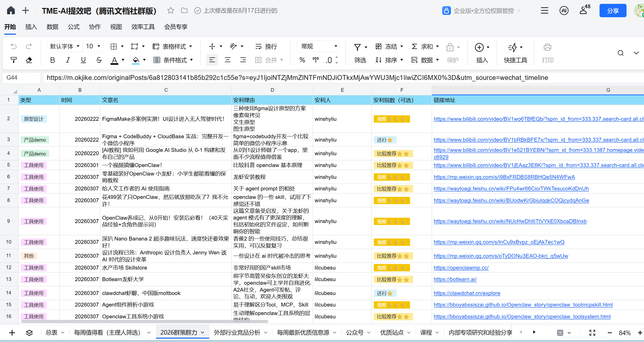Toggle bold formatting
The image size is (644, 342).
click(52, 60)
